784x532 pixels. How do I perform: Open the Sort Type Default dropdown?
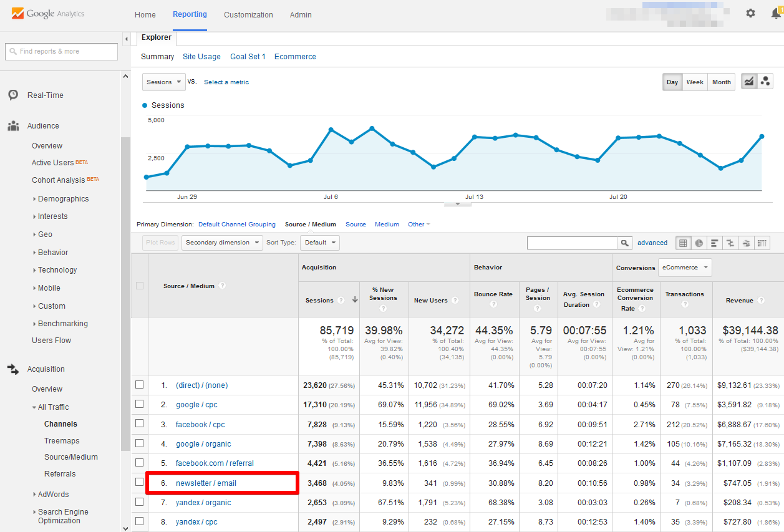point(319,243)
